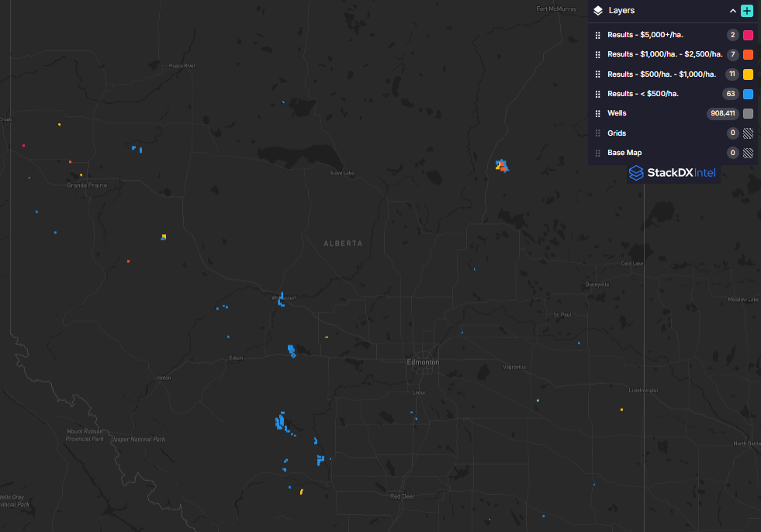
Task: Click the blue < $500/ha. color swatch
Action: click(x=748, y=94)
